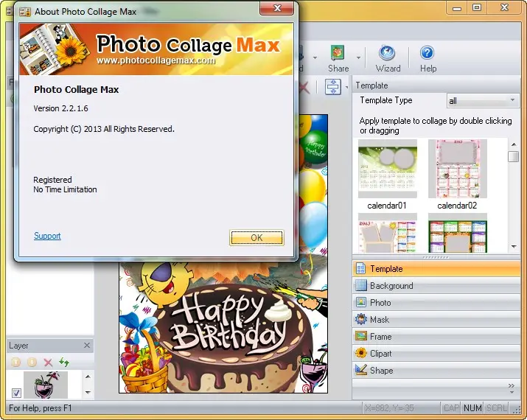Viewport: 527px width, 420px height.
Task: Click the CAP status bar indicator
Action: click(451, 408)
